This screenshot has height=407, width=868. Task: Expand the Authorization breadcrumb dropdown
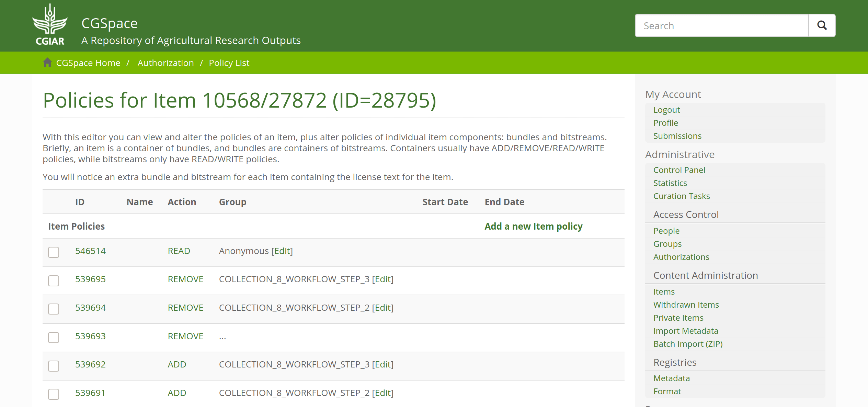click(x=165, y=63)
